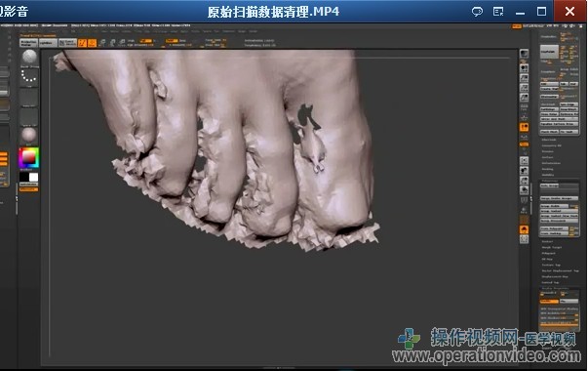Click the Frame icon on right shelf
The image size is (588, 371).
[524, 161]
